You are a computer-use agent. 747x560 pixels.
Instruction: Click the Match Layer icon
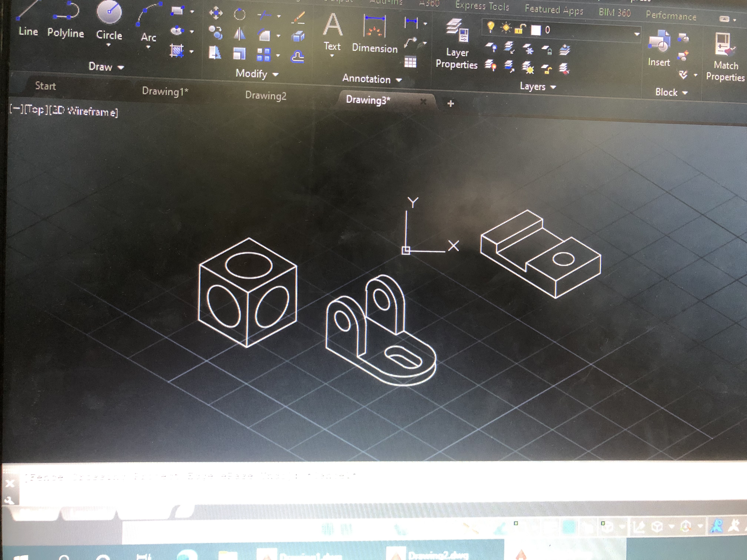pyautogui.click(x=564, y=69)
